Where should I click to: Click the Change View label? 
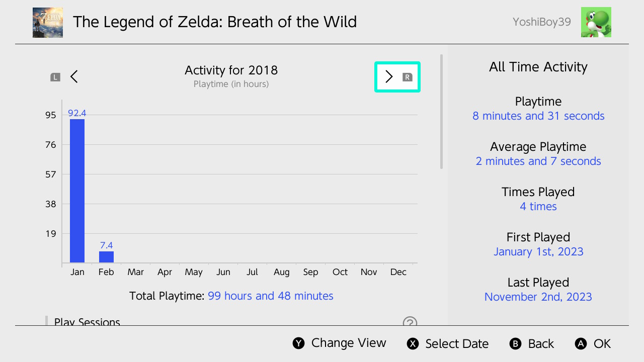tap(349, 343)
